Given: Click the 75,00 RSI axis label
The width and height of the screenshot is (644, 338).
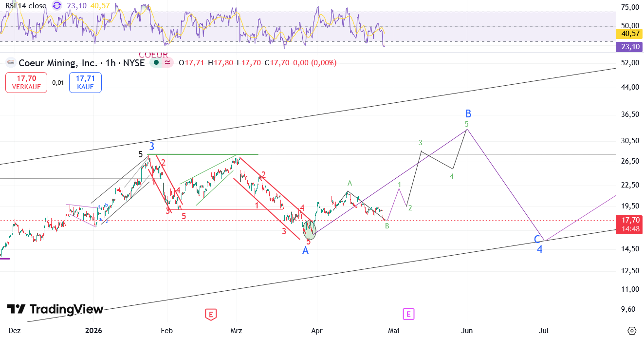Looking at the screenshot, I should tap(630, 7).
